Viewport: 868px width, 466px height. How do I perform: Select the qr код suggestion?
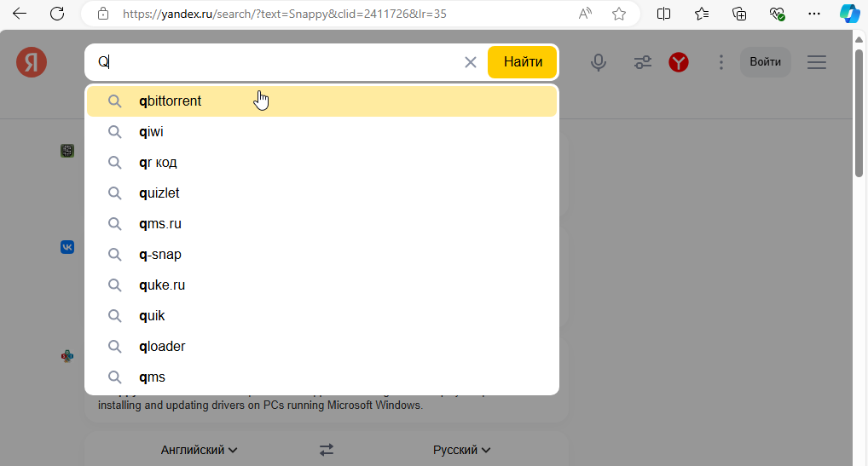[x=321, y=163]
